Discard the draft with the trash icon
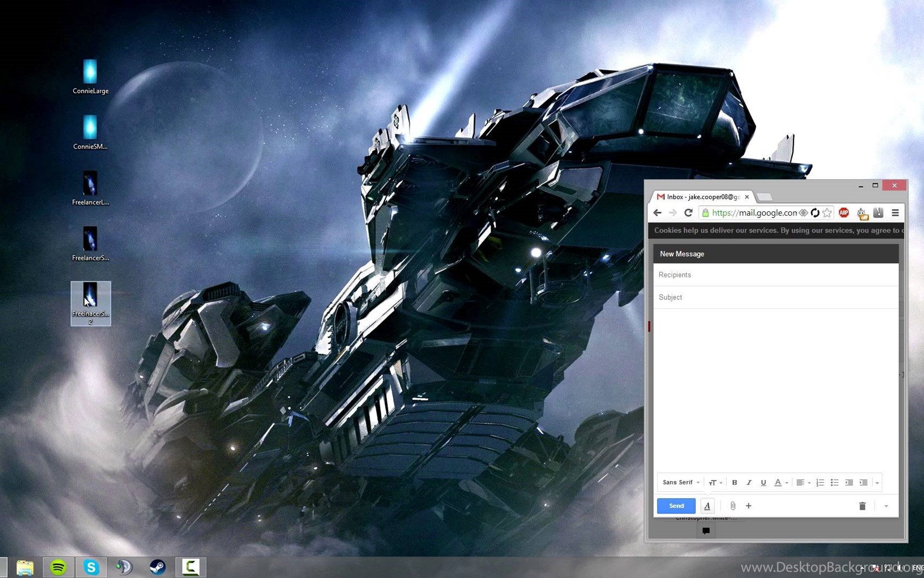This screenshot has height=578, width=924. point(862,506)
